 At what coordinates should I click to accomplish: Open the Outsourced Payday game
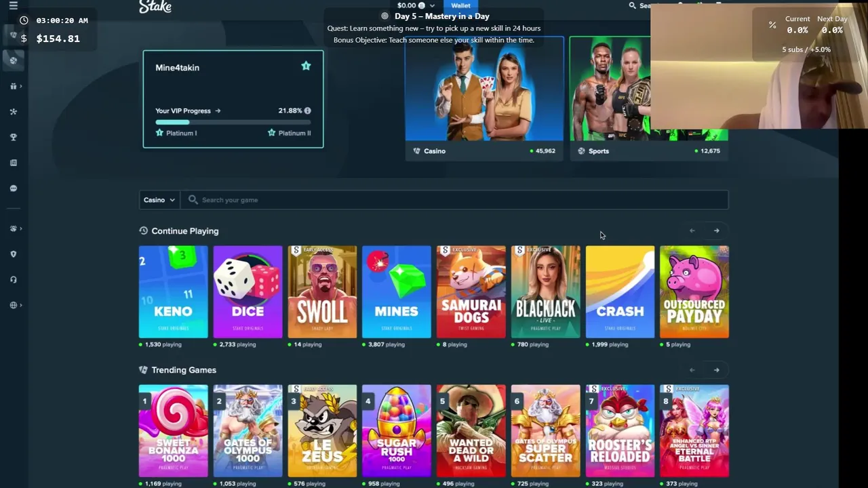click(x=694, y=291)
